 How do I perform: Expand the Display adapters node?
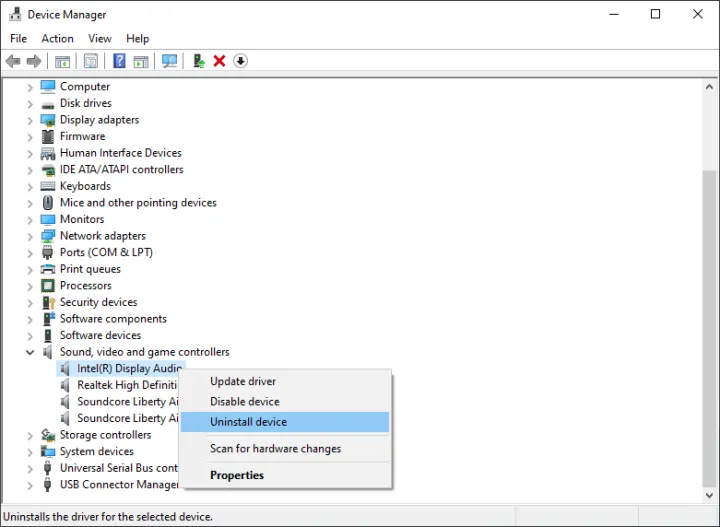30,120
